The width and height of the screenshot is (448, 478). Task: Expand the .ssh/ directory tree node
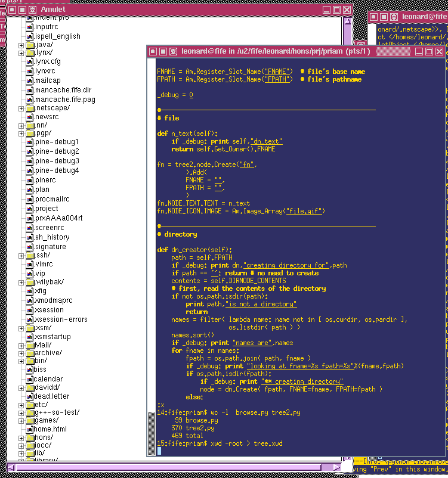[21, 256]
